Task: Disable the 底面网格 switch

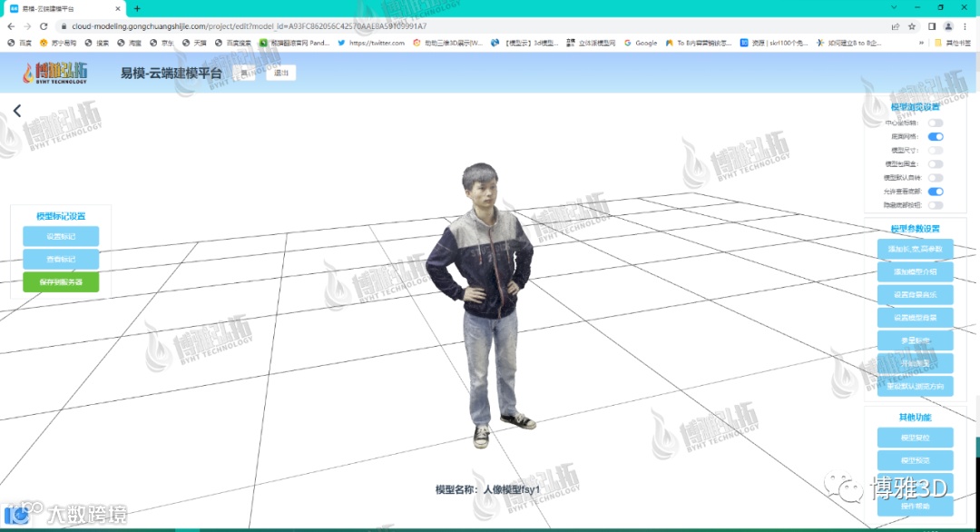Action: [935, 136]
